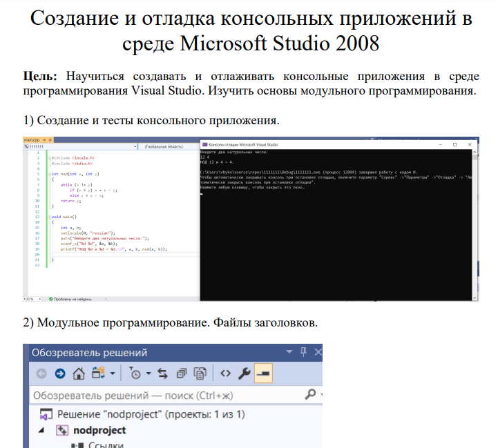Open the Глобальная область scope combo box
This screenshot has height=448, width=498.
point(166,146)
